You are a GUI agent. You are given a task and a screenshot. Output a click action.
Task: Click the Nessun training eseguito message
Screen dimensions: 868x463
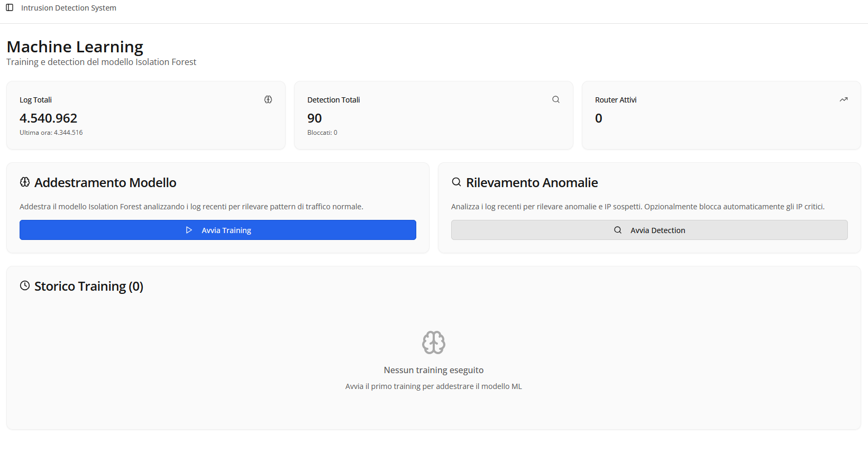(x=434, y=370)
